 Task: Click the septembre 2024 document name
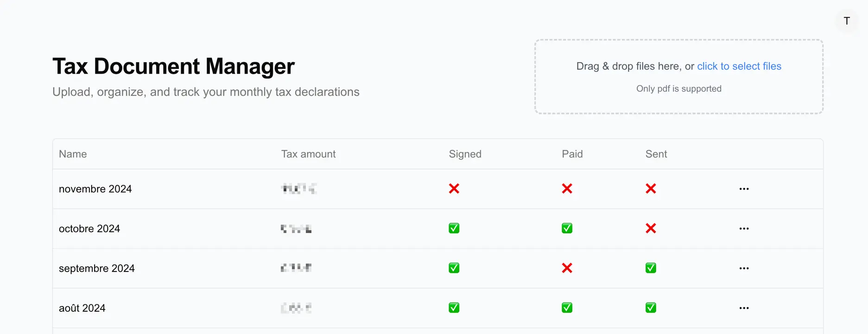click(x=97, y=269)
